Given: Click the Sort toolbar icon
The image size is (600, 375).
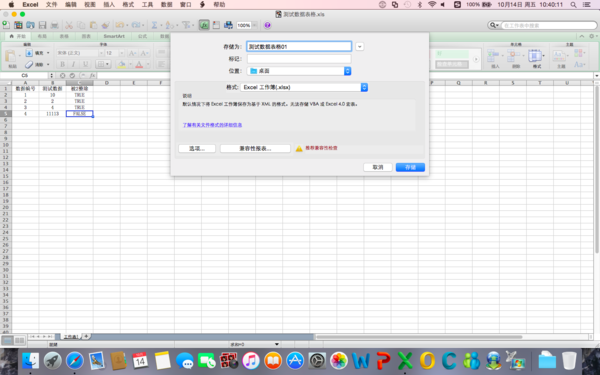Looking at the screenshot, I should 170,25.
